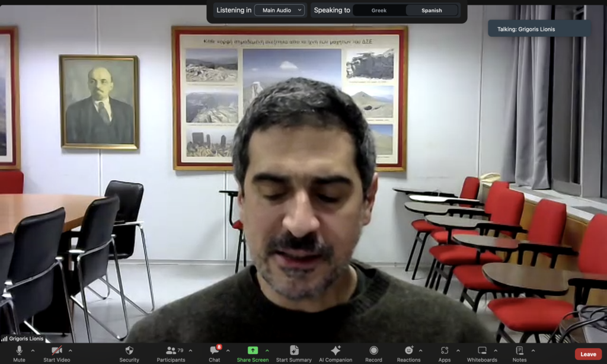Expand caret next to Chat
607x364 pixels.
pos(228,350)
